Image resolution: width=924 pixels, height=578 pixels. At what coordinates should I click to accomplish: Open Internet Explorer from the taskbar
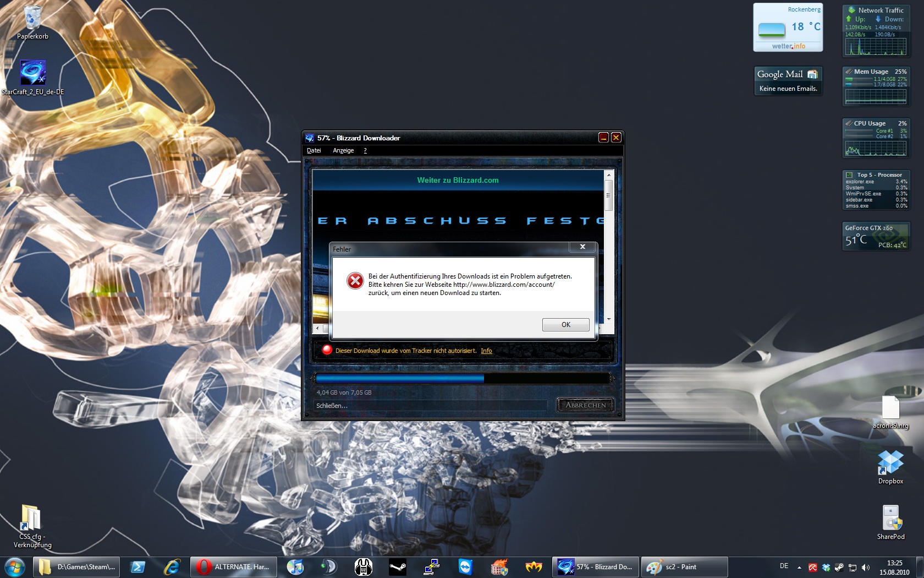click(x=172, y=567)
